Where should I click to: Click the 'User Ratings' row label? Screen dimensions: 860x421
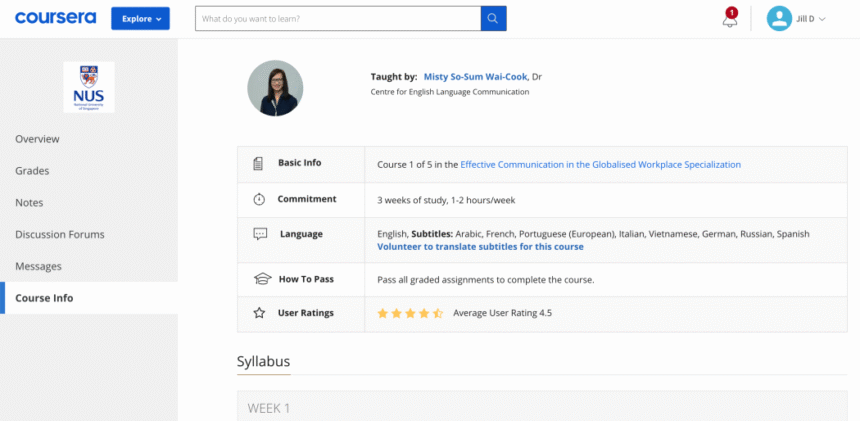(305, 313)
